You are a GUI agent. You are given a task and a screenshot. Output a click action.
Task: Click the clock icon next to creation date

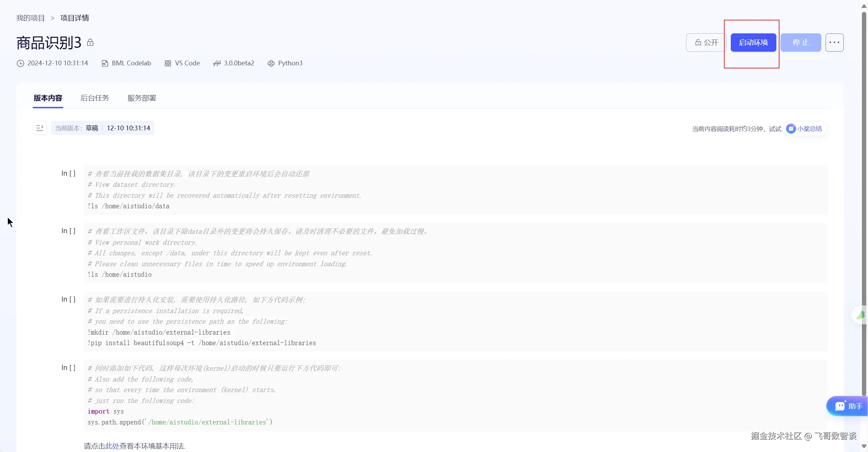tap(20, 63)
